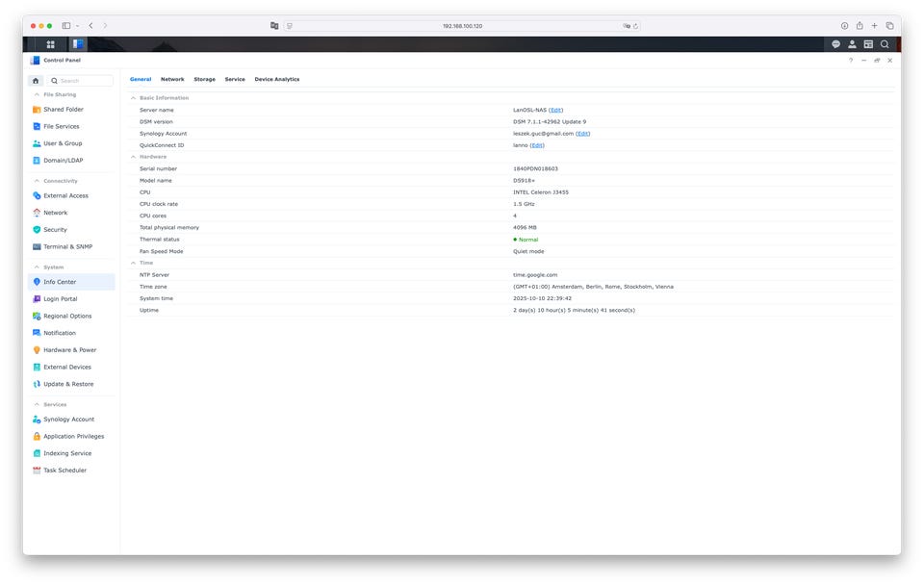Click Edit next to QuickConnect ID

tap(537, 145)
